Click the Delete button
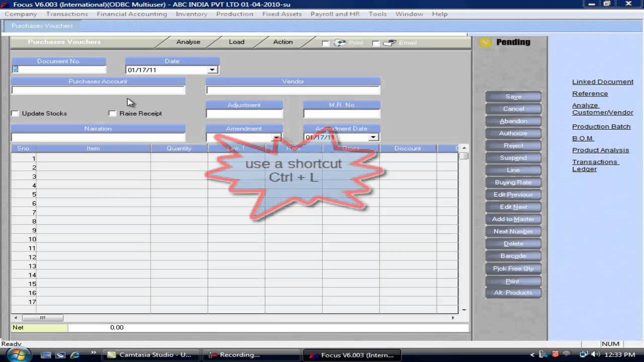Screen dimensions: 644x362 513,244
